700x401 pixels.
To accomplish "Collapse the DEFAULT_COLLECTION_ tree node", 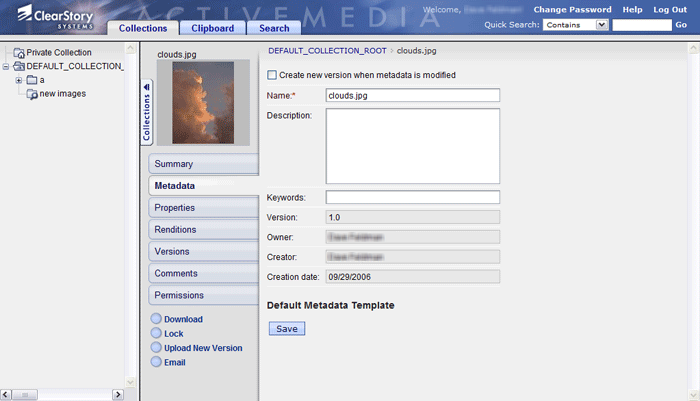I will [6, 67].
